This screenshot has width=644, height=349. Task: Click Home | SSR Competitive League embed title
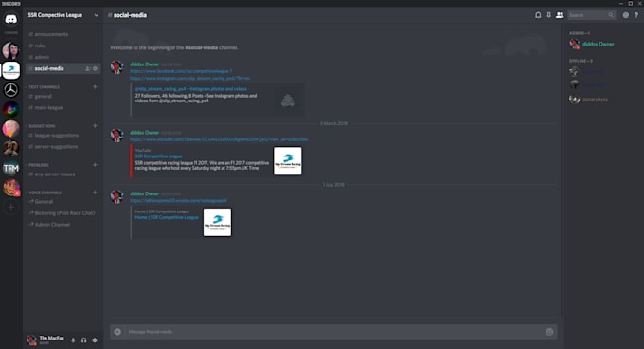167,217
